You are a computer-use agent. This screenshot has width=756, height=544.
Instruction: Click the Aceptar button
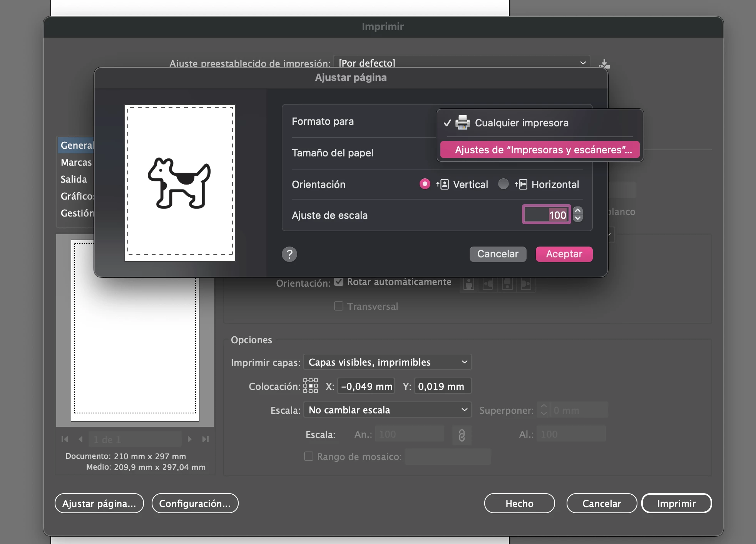click(564, 254)
